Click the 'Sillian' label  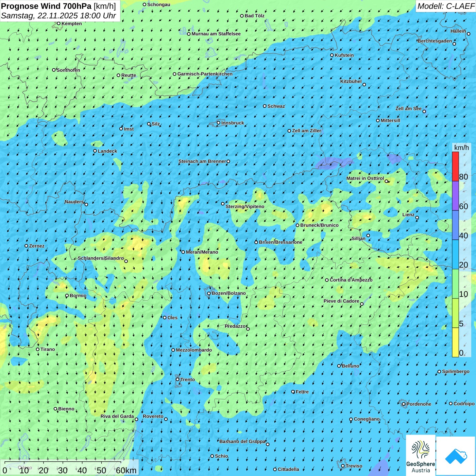pos(358,238)
